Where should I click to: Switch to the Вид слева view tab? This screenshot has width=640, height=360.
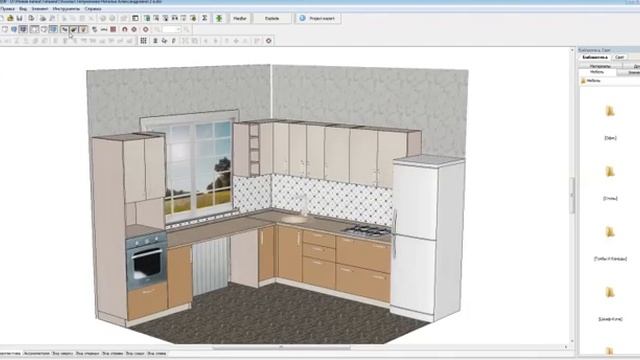156,353
